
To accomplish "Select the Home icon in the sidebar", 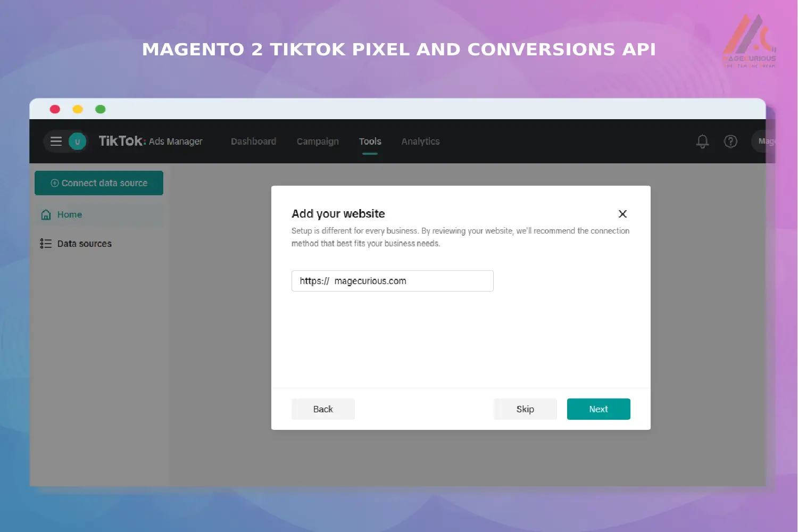I will [x=46, y=214].
